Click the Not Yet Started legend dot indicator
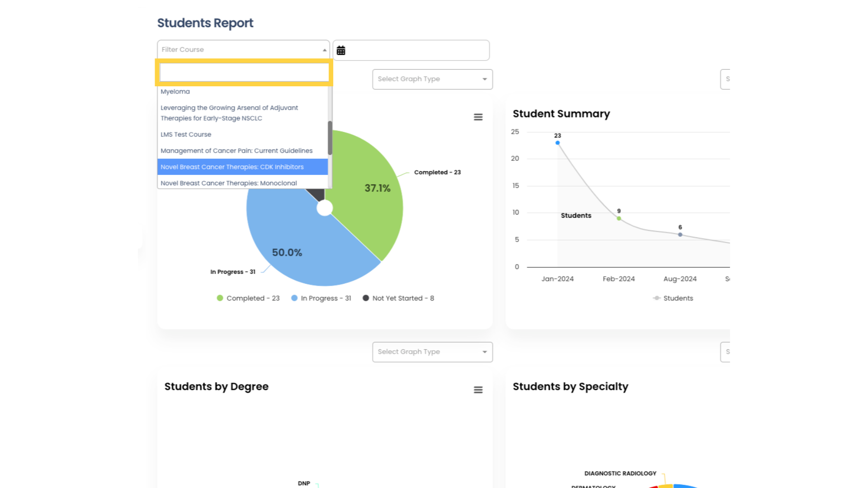 (x=365, y=298)
